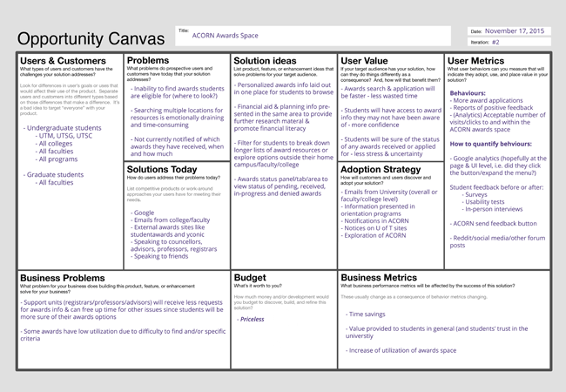
Task: Click the Title field 'ACORN Awards Space'
Action: coord(313,36)
